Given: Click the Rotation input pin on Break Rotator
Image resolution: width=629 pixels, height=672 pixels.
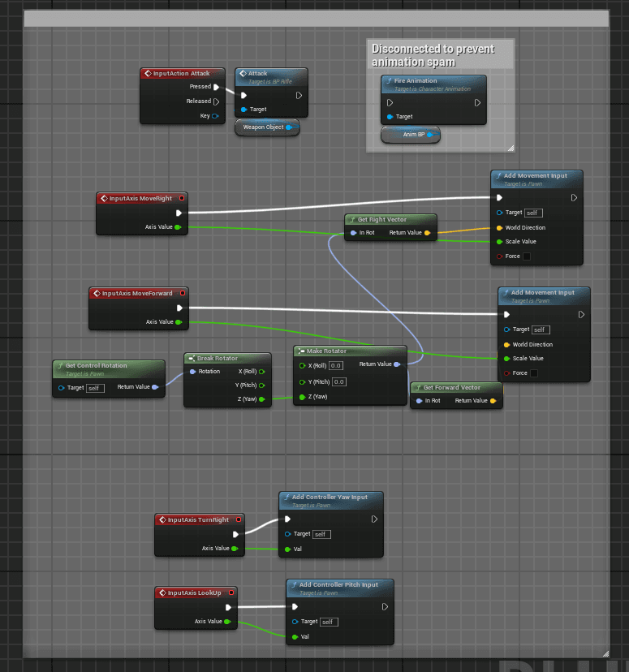Looking at the screenshot, I should pyautogui.click(x=193, y=372).
